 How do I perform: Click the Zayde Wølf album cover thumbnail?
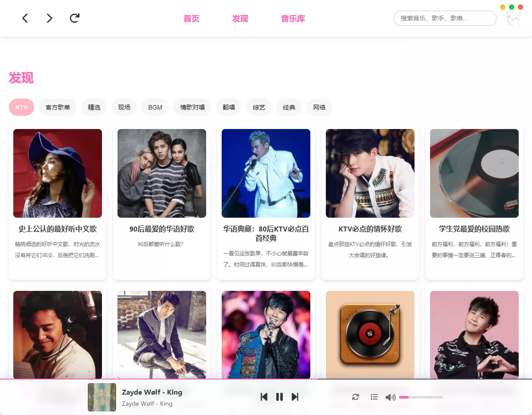pyautogui.click(x=102, y=397)
